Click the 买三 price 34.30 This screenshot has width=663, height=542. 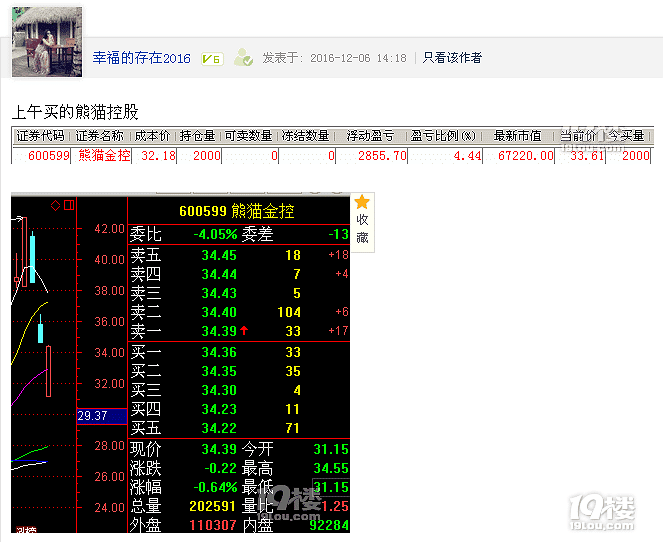[x=219, y=390]
